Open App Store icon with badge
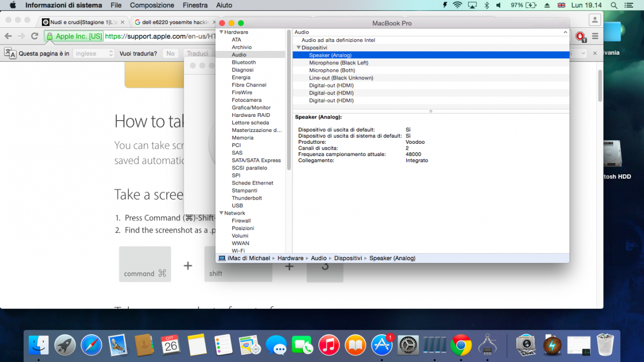The height and width of the screenshot is (362, 644). coord(382,345)
